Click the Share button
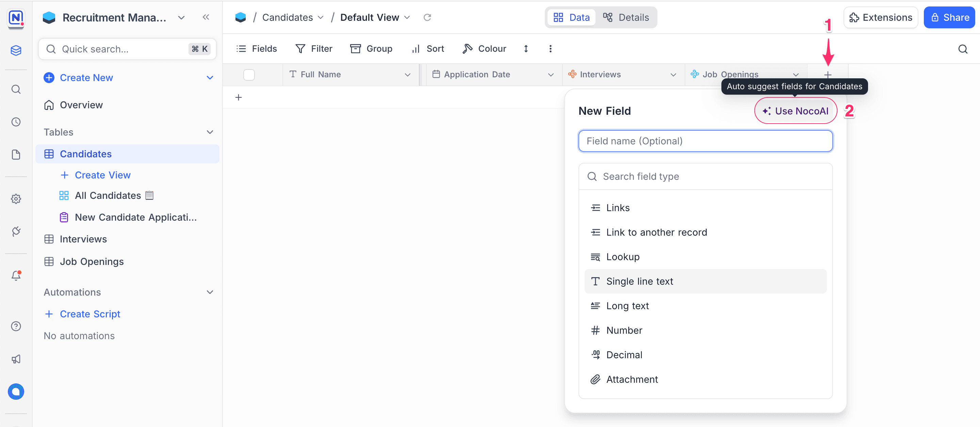The image size is (980, 427). coord(949,17)
